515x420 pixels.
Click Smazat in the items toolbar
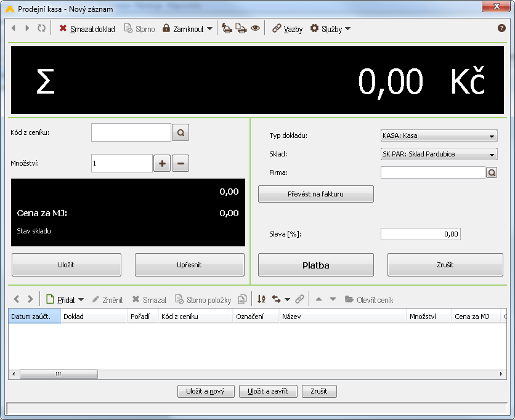(x=149, y=299)
